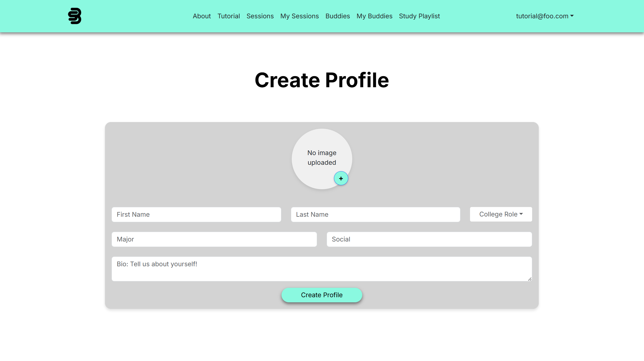Click the Bio text area field
Screen dimensions: 644x361
tap(322, 268)
